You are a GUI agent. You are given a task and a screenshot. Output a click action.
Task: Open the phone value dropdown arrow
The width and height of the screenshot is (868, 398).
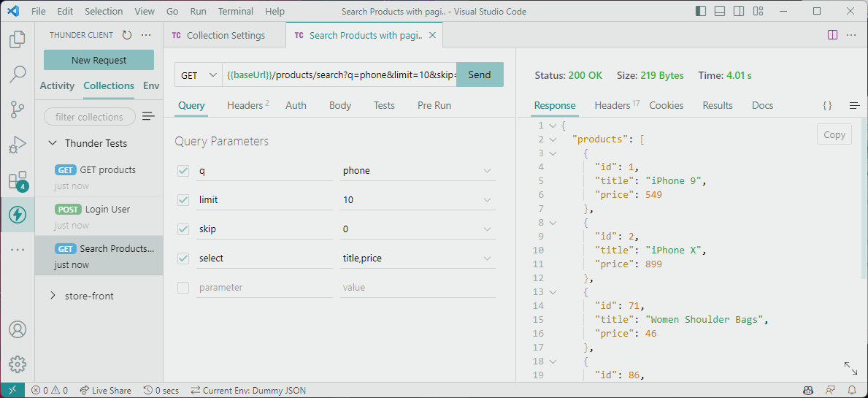pos(487,171)
